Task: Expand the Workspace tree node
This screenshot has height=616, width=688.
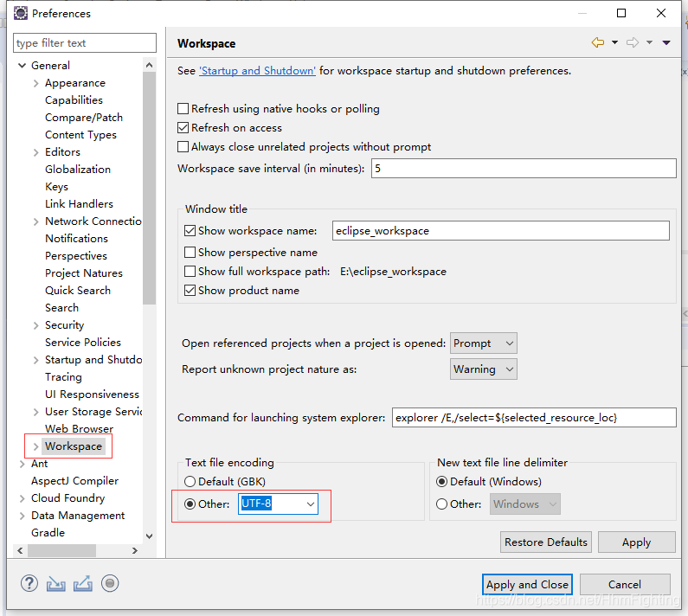Action: (x=36, y=446)
